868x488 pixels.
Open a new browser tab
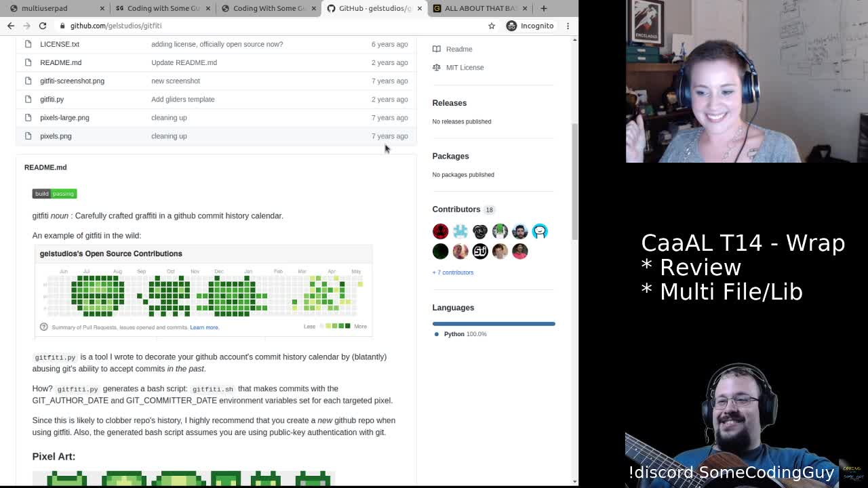click(x=543, y=8)
